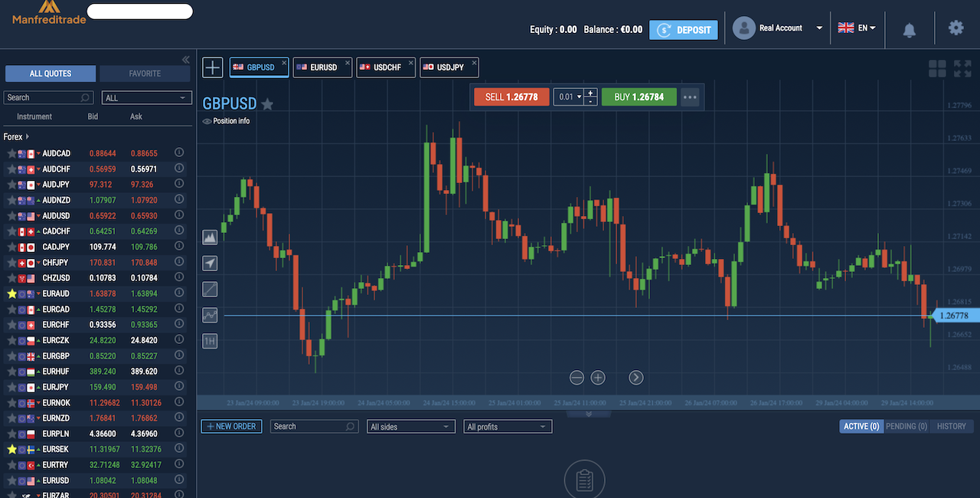Zoom out chart with minus icon

click(577, 378)
